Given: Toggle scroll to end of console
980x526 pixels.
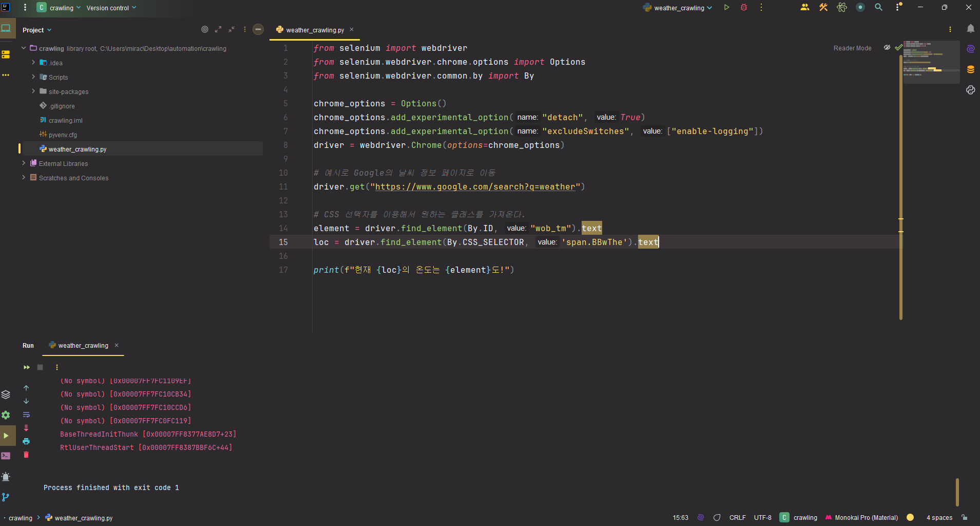Looking at the screenshot, I should [26, 428].
